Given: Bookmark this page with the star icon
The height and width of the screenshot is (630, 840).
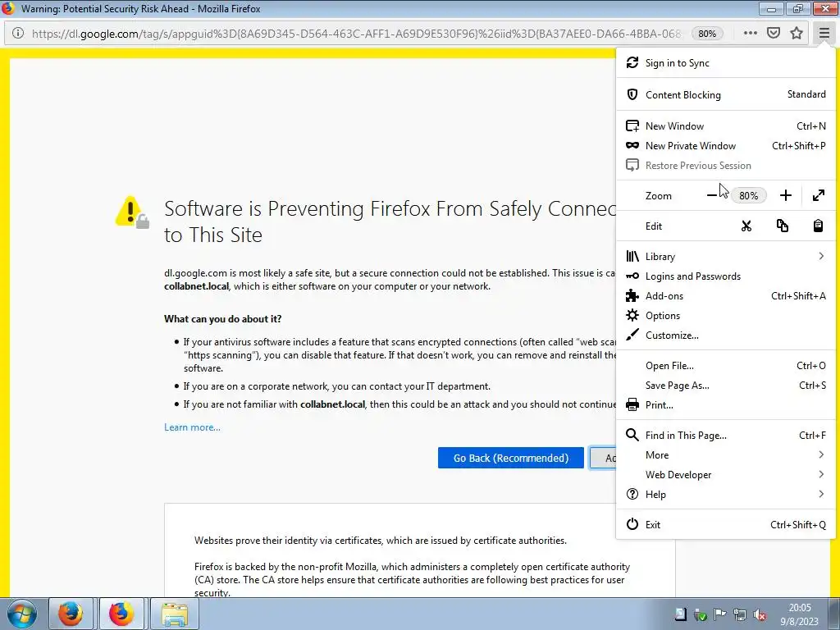Looking at the screenshot, I should (x=797, y=33).
